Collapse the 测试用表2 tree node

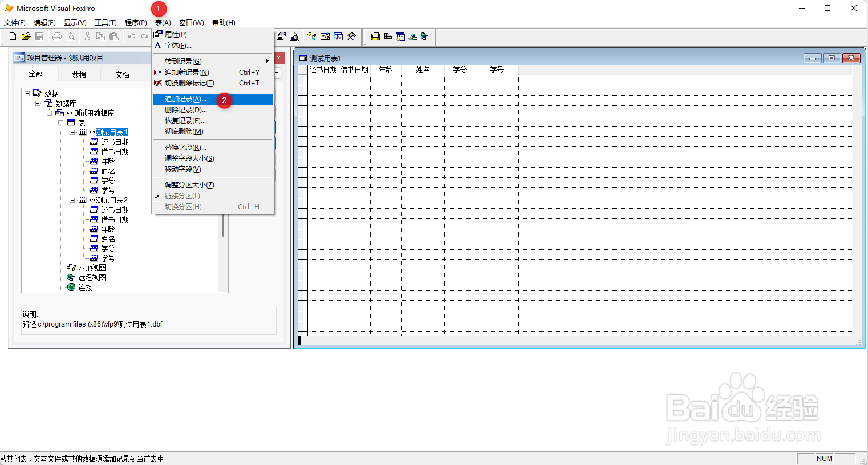tap(72, 200)
